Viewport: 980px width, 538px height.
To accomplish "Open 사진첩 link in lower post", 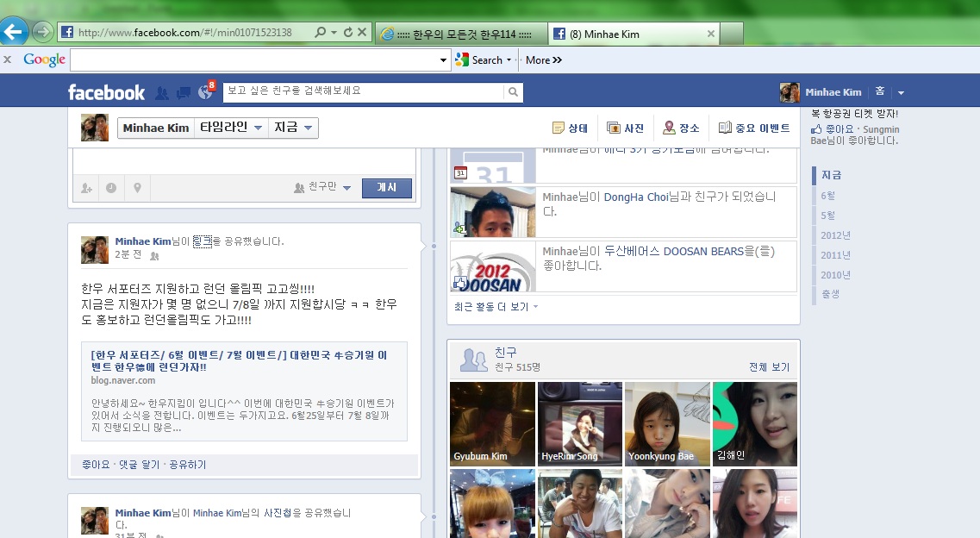I will 277,513.
